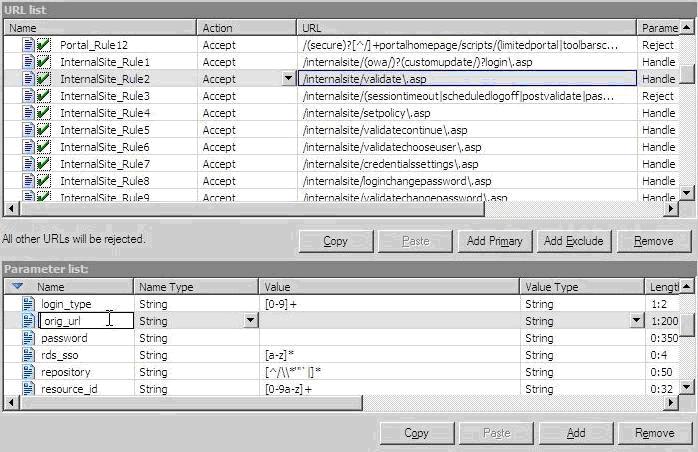Sort URL list by Action column header
The image size is (698, 452).
click(x=247, y=28)
